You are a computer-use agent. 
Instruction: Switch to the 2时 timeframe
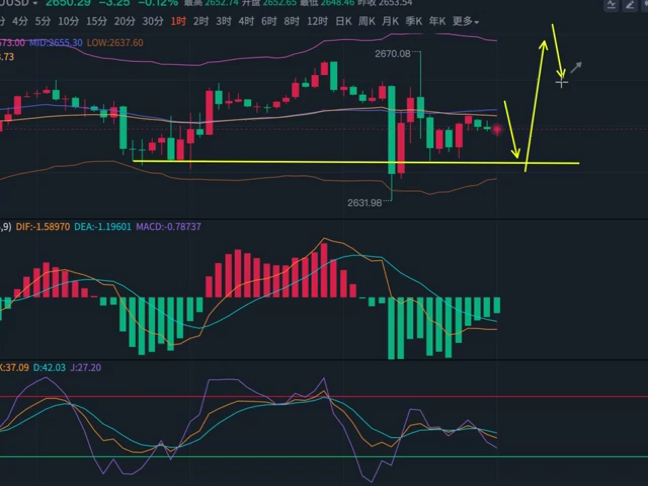point(201,21)
